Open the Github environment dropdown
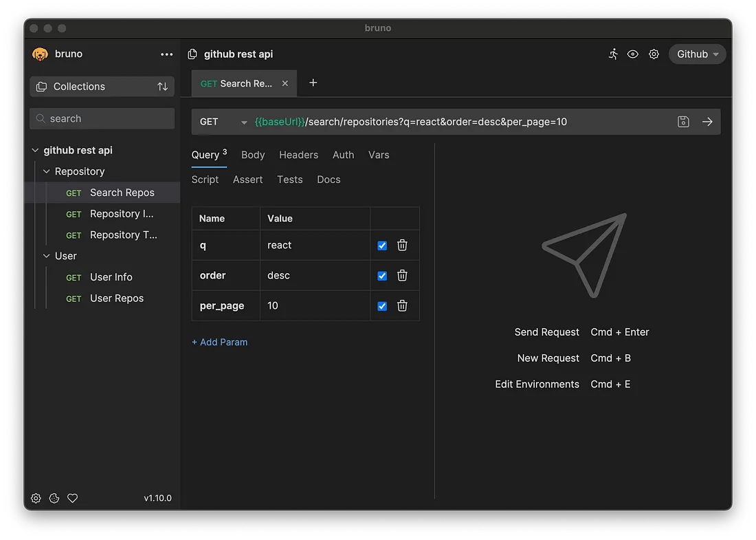This screenshot has width=756, height=540. [x=697, y=54]
